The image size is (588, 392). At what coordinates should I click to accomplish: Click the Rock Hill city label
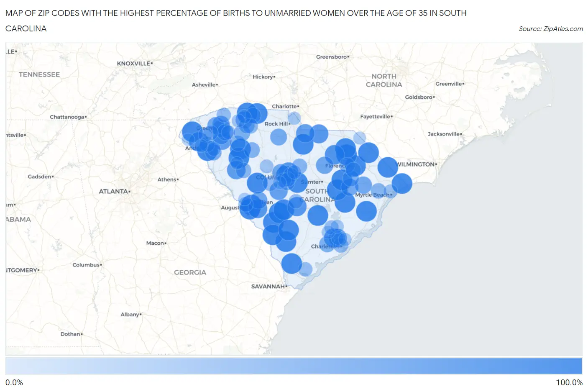[x=276, y=124]
